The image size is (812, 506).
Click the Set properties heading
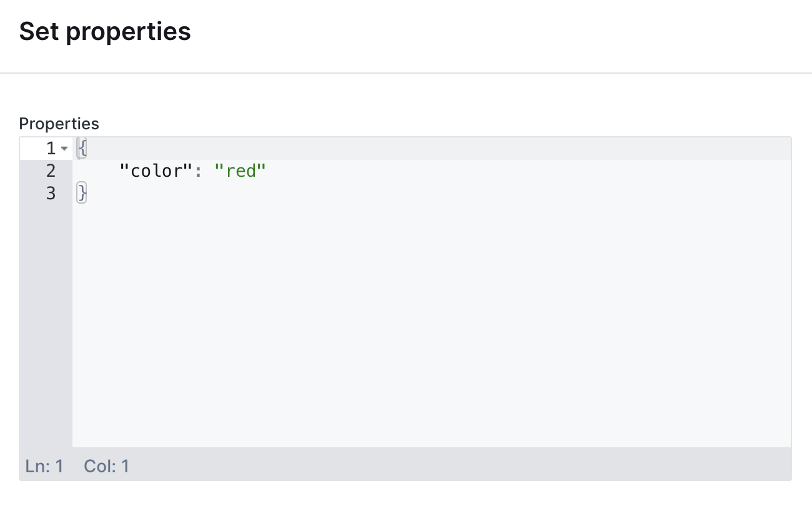click(105, 31)
